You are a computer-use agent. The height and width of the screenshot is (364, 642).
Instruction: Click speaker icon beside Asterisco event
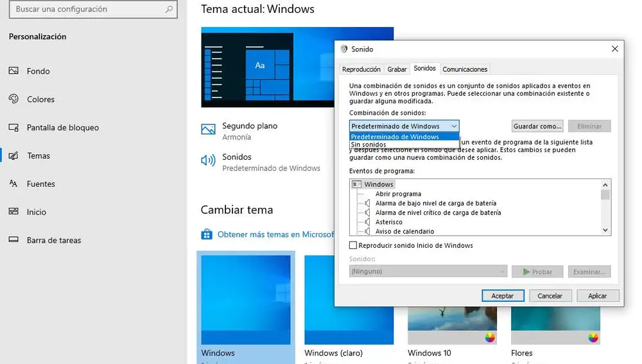tap(367, 222)
